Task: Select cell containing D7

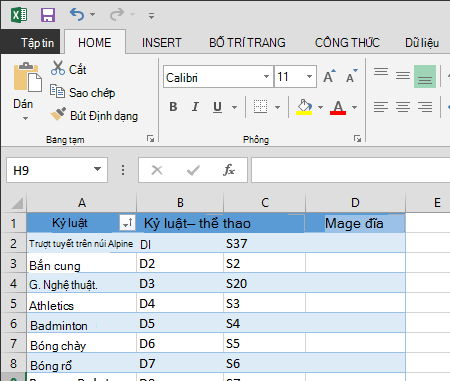Action: pyautogui.click(x=180, y=363)
